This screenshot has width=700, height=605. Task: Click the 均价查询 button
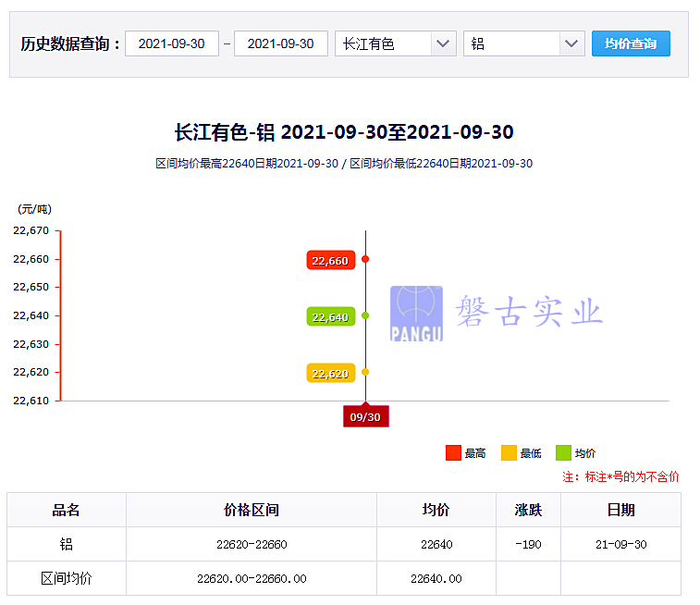631,43
